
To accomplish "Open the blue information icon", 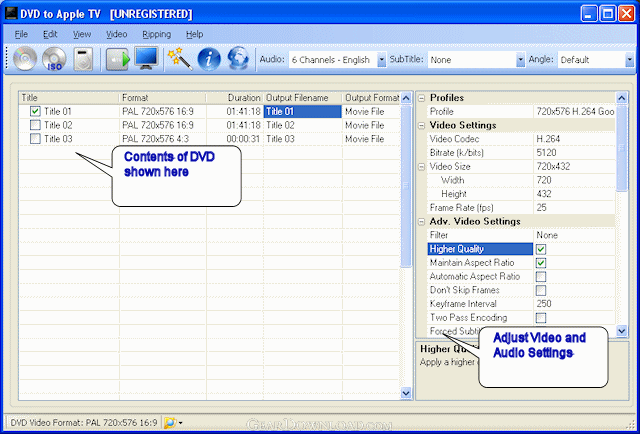I will pyautogui.click(x=209, y=59).
